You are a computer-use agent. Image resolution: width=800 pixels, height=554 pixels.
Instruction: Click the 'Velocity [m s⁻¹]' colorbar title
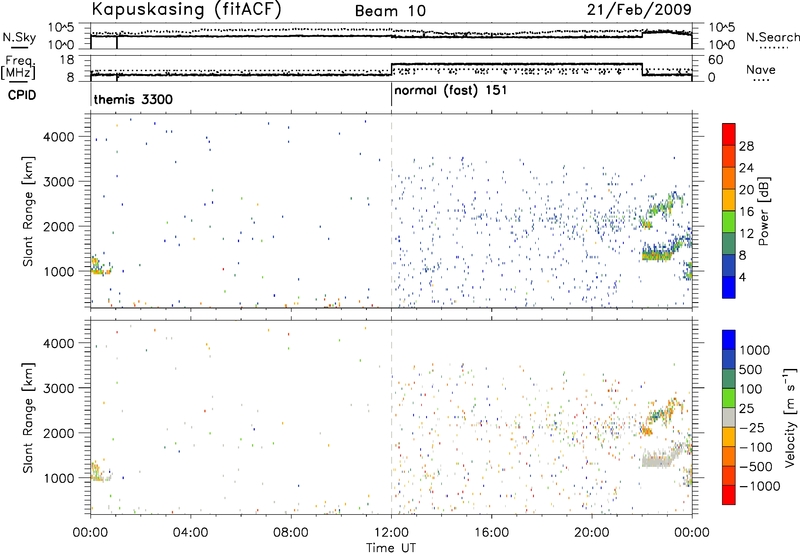[790, 417]
